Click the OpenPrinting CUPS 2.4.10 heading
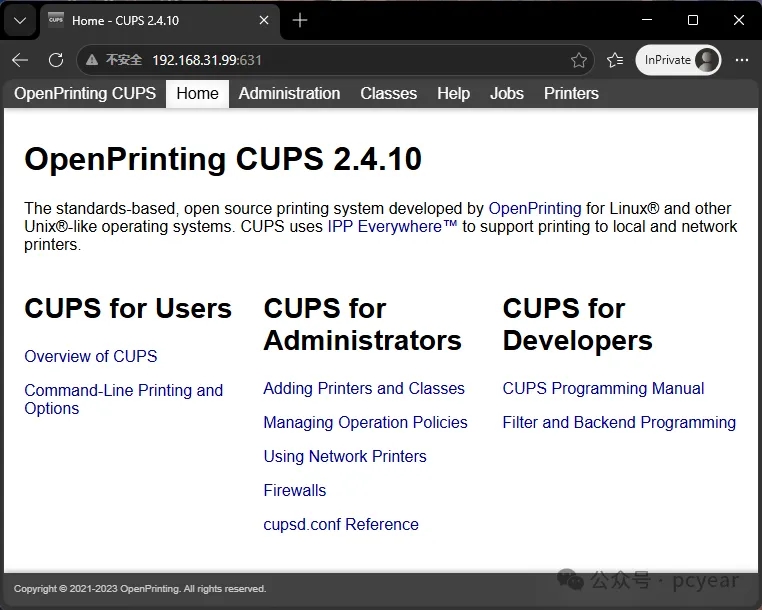 click(x=223, y=159)
